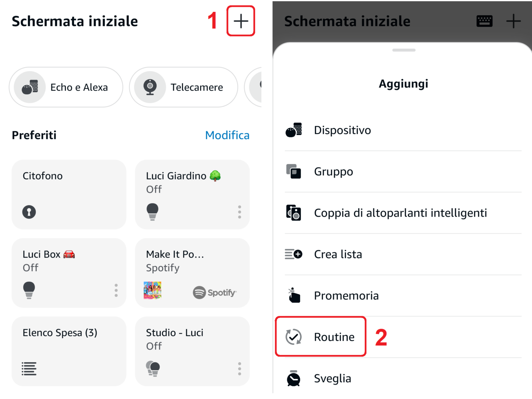
Task: Tap the Modifica link beside Preferiti
Action: click(227, 135)
